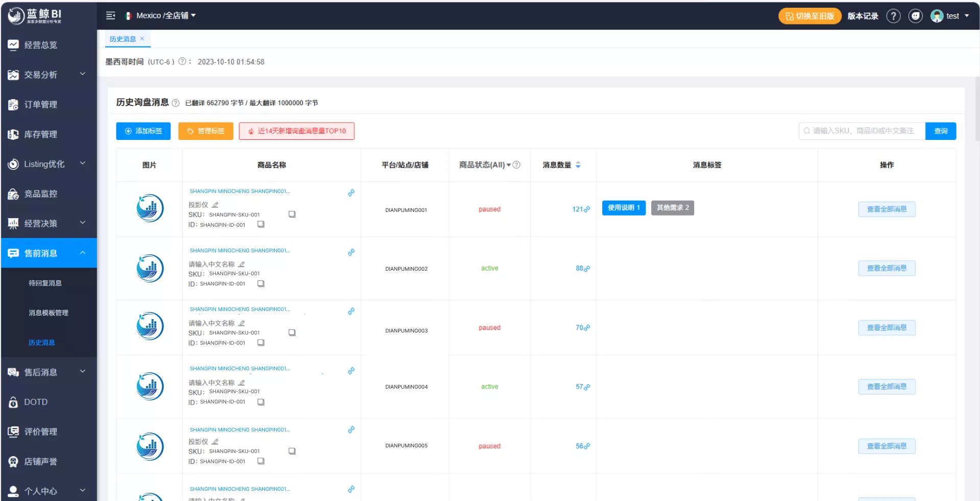Copy the SKU in DIANPUMING003 row

coord(292,332)
